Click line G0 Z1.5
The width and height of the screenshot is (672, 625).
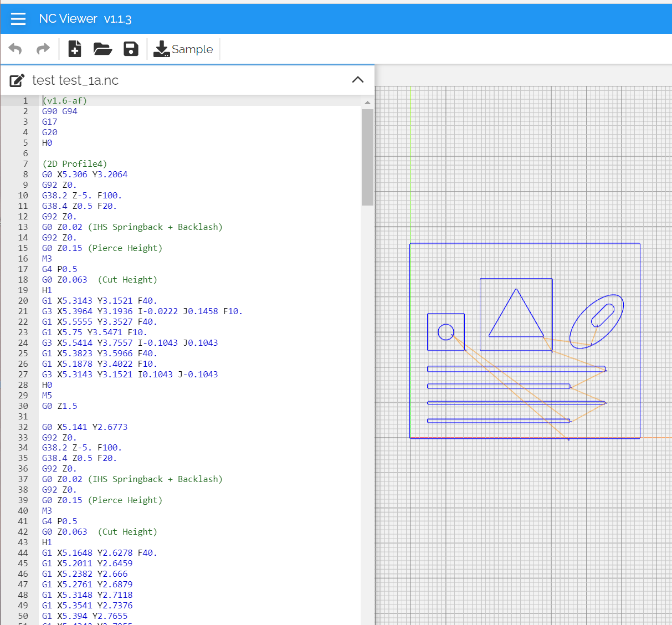click(x=60, y=406)
